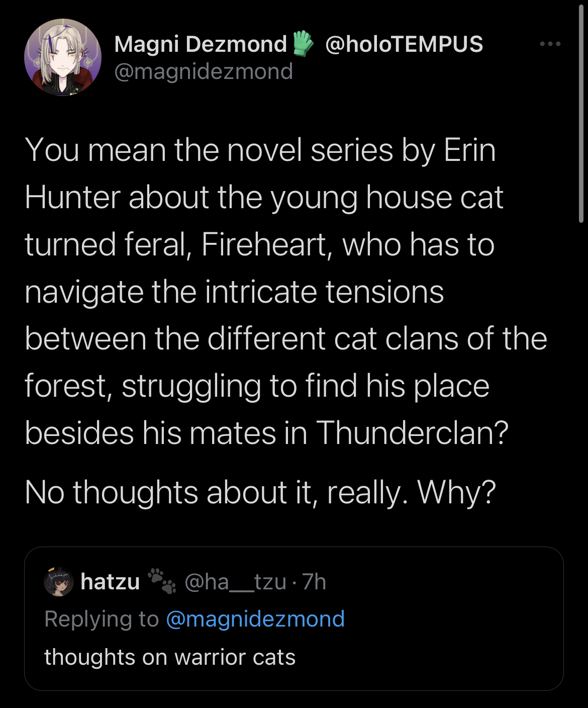This screenshot has height=708, width=588.
Task: Click the "Replying to" label in the quote
Action: 101,619
